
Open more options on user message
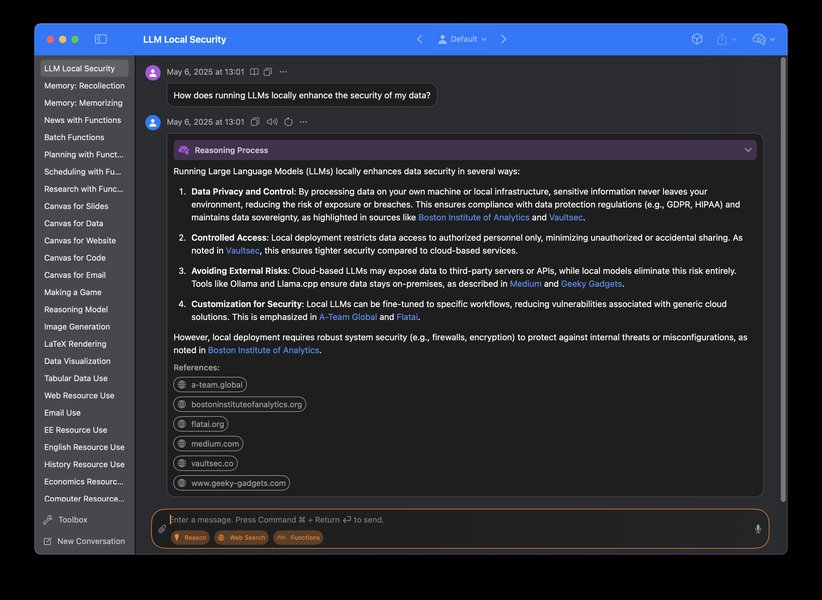283,72
